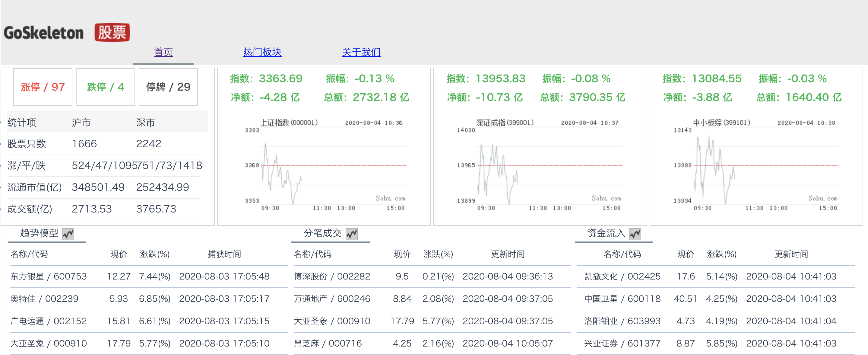Click net amount -3.88 亿
This screenshot has height=355, width=868.
[x=712, y=98]
